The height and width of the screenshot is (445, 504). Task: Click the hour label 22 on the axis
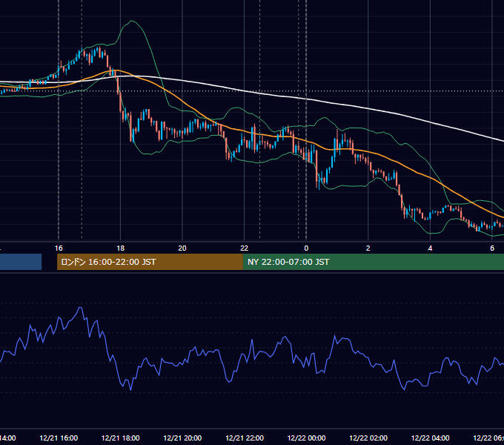click(245, 248)
